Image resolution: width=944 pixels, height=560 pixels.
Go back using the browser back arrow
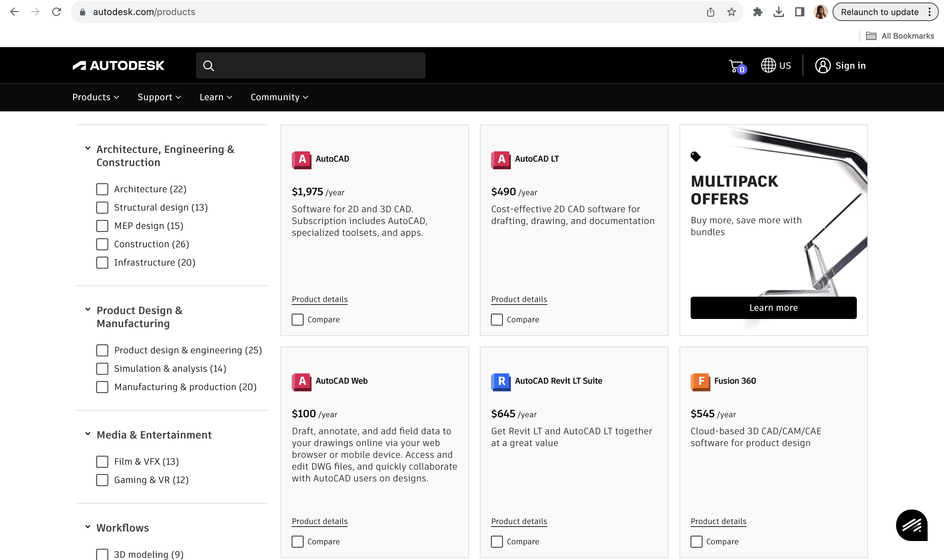(14, 12)
